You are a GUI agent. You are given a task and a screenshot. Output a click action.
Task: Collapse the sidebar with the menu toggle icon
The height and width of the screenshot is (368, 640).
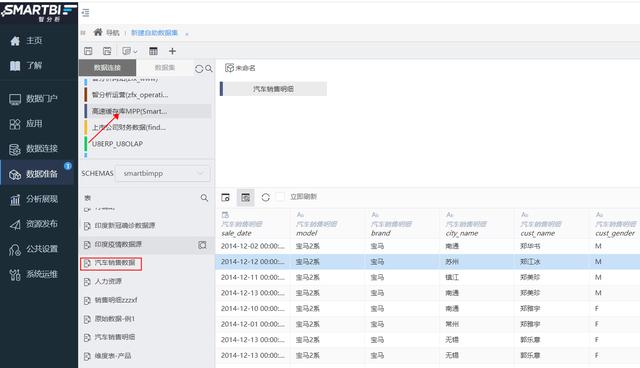86,13
